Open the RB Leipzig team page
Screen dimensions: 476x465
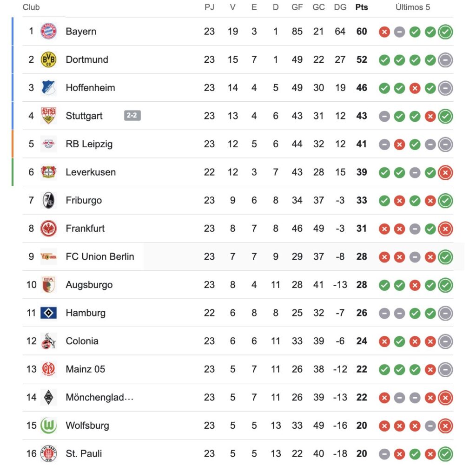pyautogui.click(x=89, y=144)
